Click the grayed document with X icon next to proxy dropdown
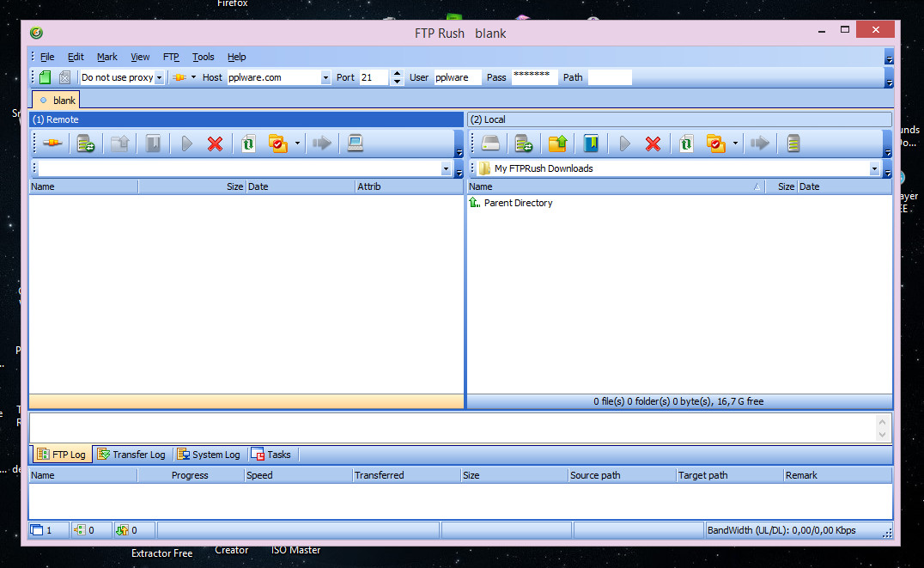 [64, 77]
